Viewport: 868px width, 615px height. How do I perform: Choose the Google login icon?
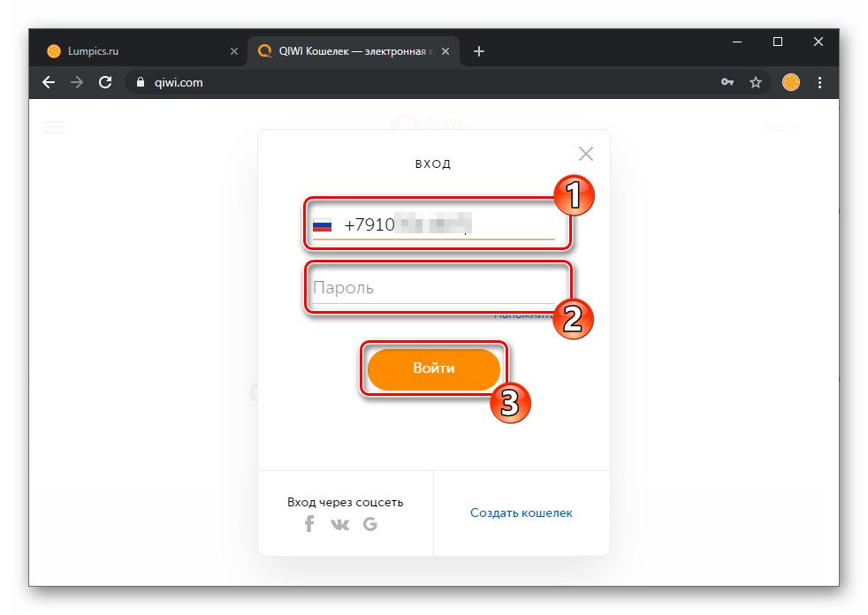pos(370,524)
